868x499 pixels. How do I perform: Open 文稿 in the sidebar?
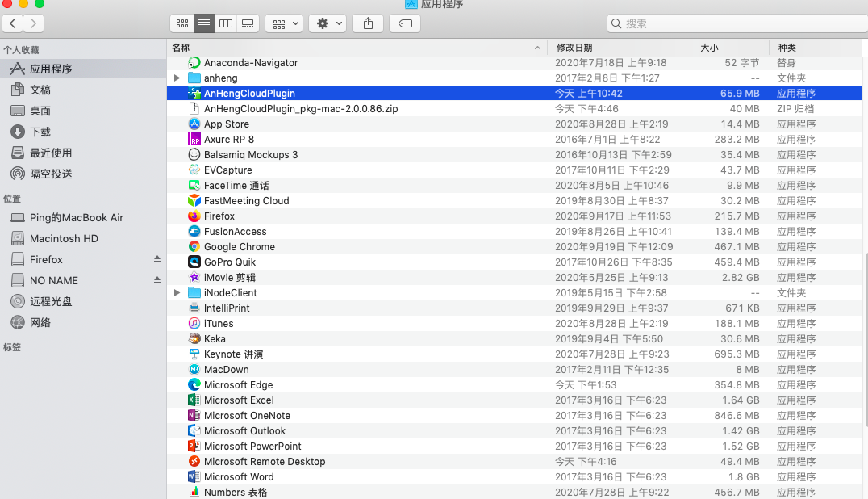83,90
